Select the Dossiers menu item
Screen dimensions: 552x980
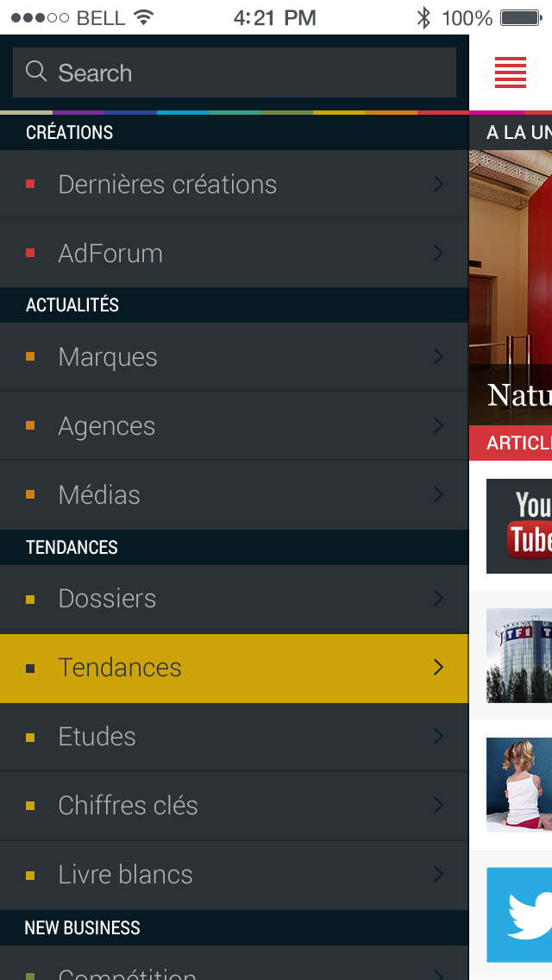point(234,599)
